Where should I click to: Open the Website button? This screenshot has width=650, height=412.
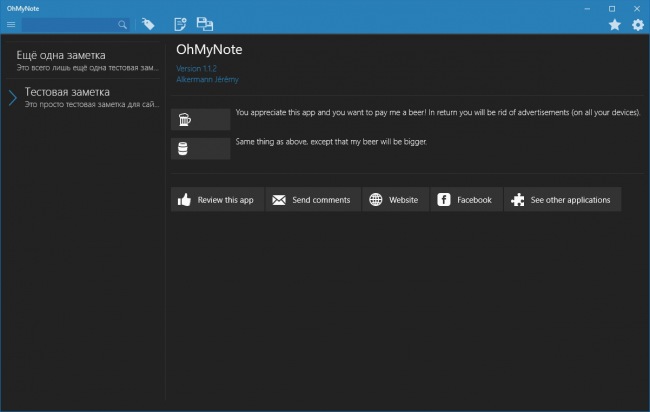click(x=395, y=200)
